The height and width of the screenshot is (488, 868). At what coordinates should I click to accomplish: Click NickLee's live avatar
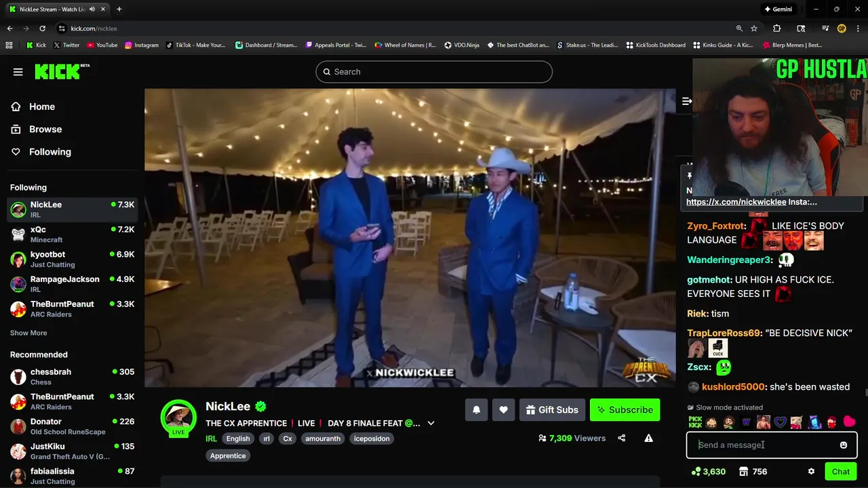pos(178,418)
